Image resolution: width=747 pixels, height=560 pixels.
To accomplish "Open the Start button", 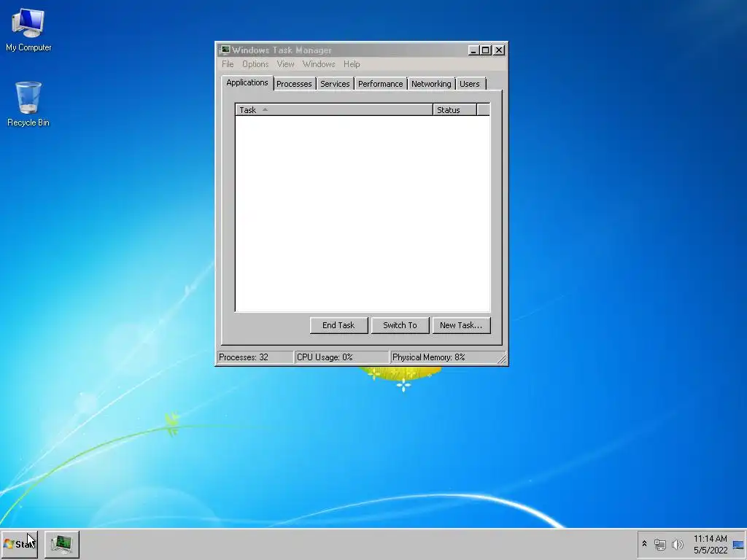I will [x=20, y=544].
